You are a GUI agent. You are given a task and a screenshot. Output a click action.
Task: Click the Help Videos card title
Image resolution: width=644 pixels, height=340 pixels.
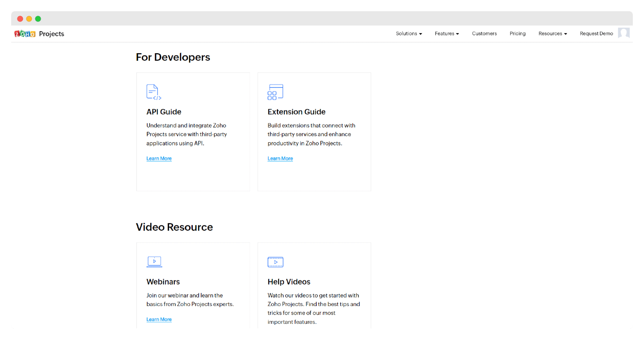click(289, 282)
